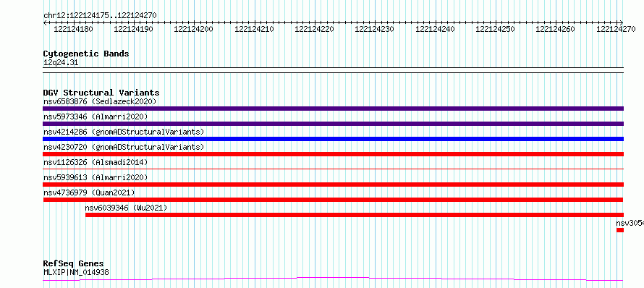
Task: Click the purple nsv5973346 feature bar
Action: [333, 124]
